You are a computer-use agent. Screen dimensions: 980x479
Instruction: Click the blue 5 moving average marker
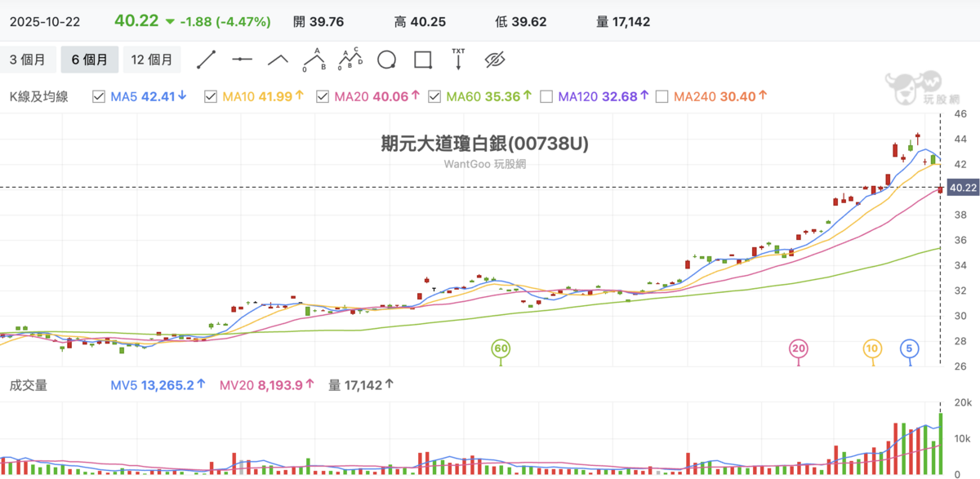(x=909, y=348)
